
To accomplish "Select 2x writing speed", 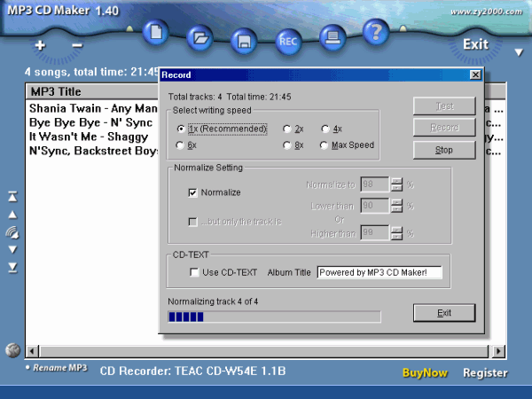I will tap(293, 129).
